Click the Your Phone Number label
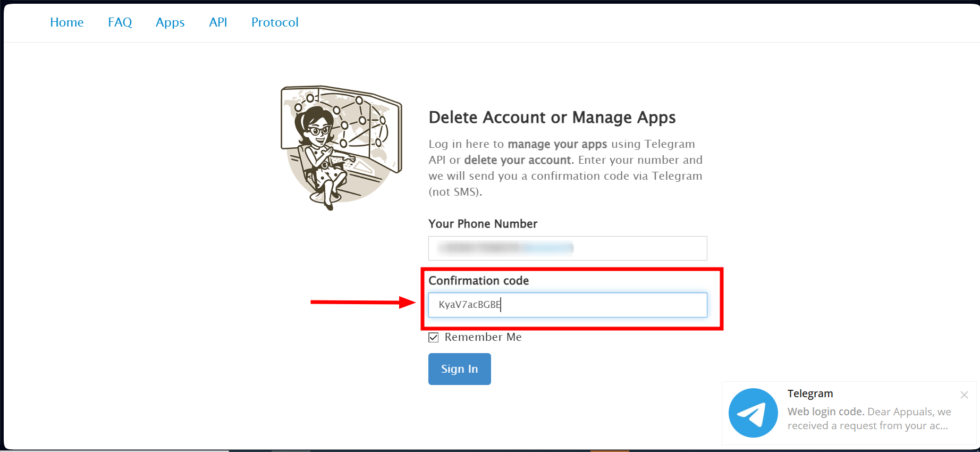 (483, 224)
